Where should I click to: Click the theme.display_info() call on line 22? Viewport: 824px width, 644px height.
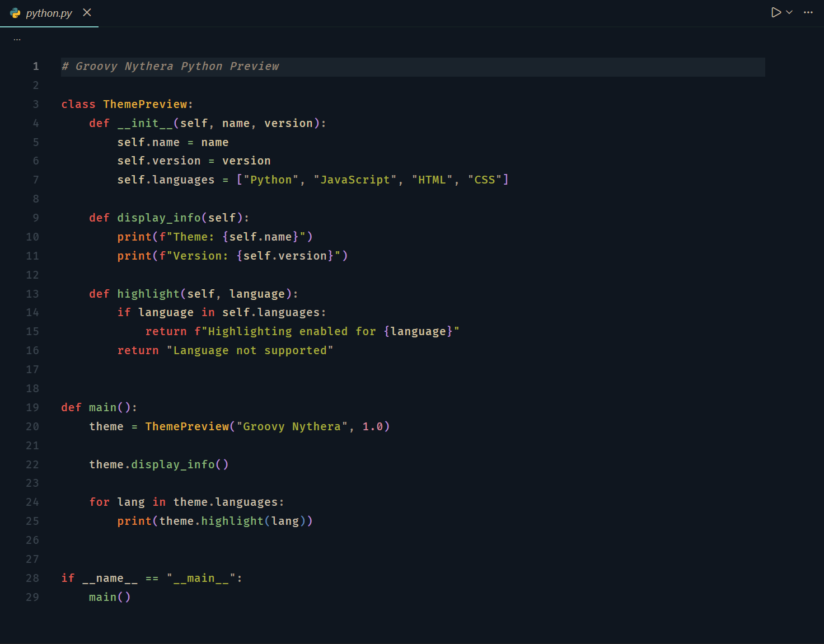tap(158, 464)
